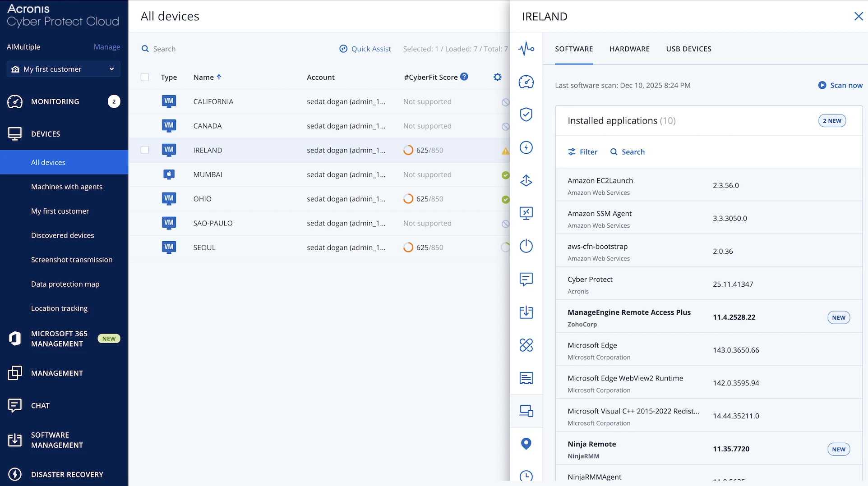Select the inventory devices icon in IRELAND panel
The image size is (868, 486).
point(526,411)
